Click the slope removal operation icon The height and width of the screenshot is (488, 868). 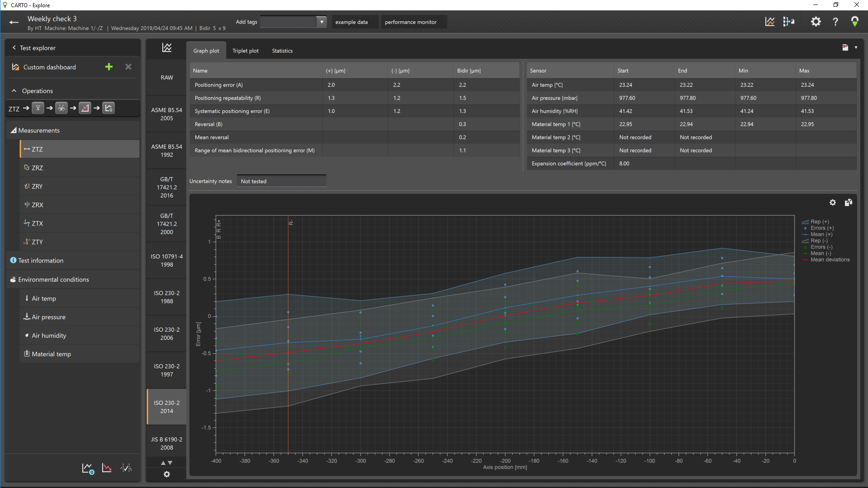coord(85,108)
